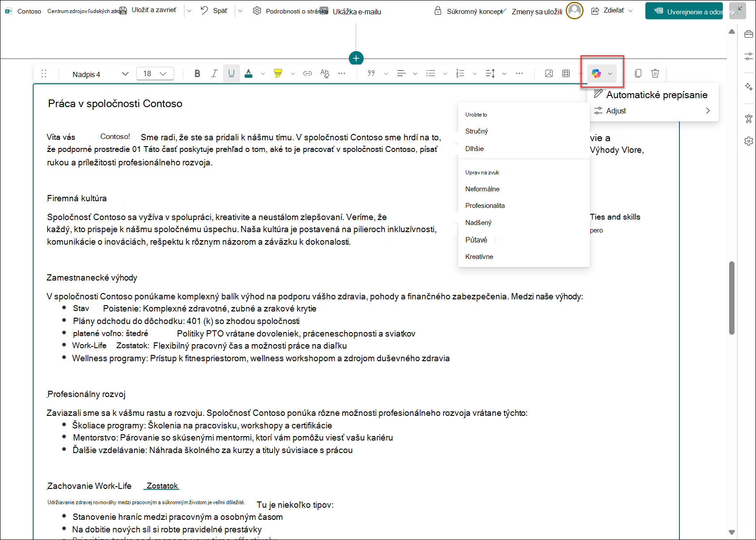The image size is (756, 540).
Task: Click the scrollbar up arrow
Action: point(732,31)
